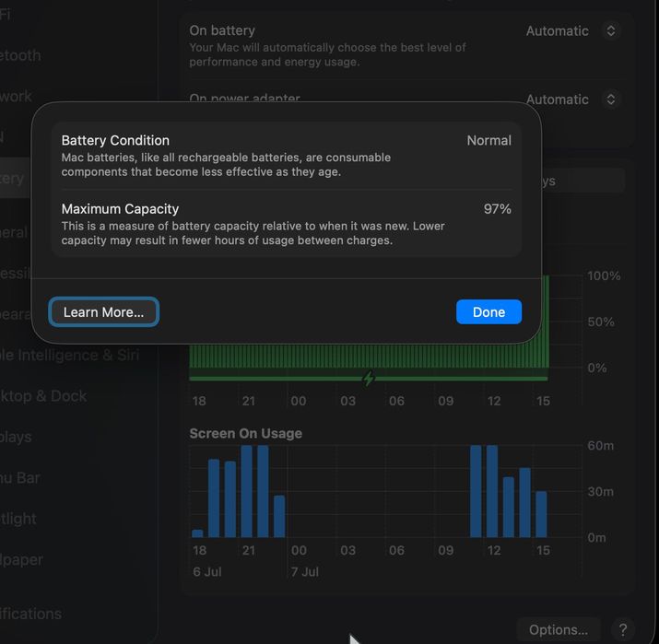
Task: Open Notifications in the sidebar
Action: click(30, 614)
